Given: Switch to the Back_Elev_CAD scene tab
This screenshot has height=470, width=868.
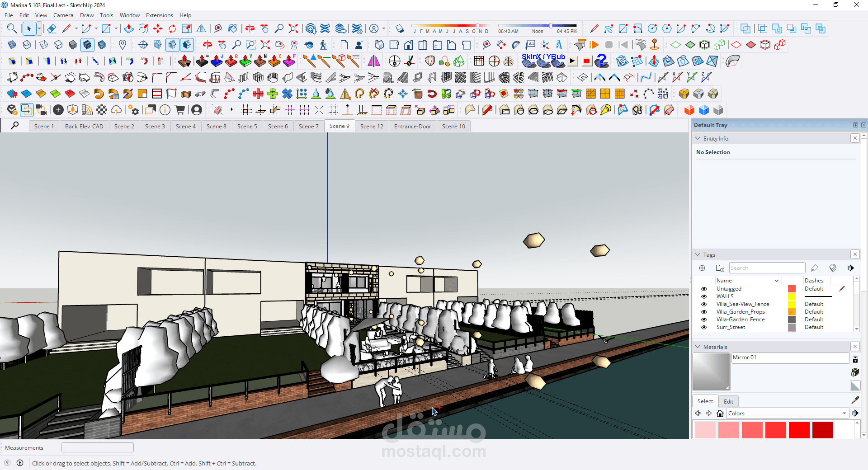Looking at the screenshot, I should 84,127.
